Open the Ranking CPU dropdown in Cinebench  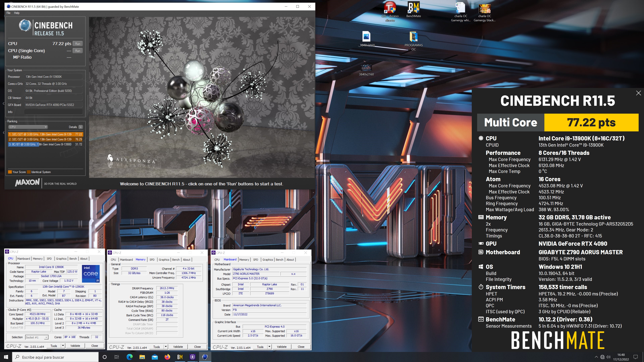point(28,127)
